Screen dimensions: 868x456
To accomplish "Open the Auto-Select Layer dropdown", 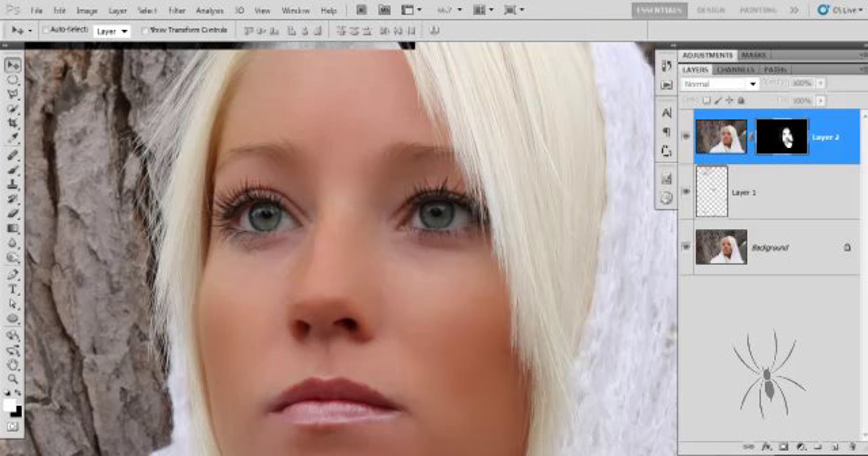I will [x=111, y=31].
